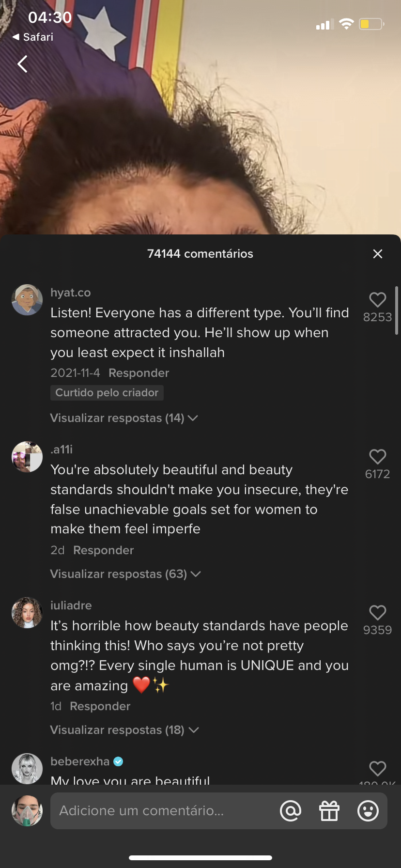401x868 pixels.
Task: Like .a11i's comment with heart icon
Action: coord(378,457)
